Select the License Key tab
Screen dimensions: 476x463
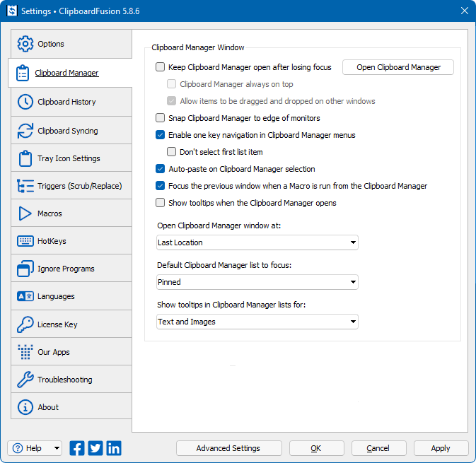pos(71,324)
